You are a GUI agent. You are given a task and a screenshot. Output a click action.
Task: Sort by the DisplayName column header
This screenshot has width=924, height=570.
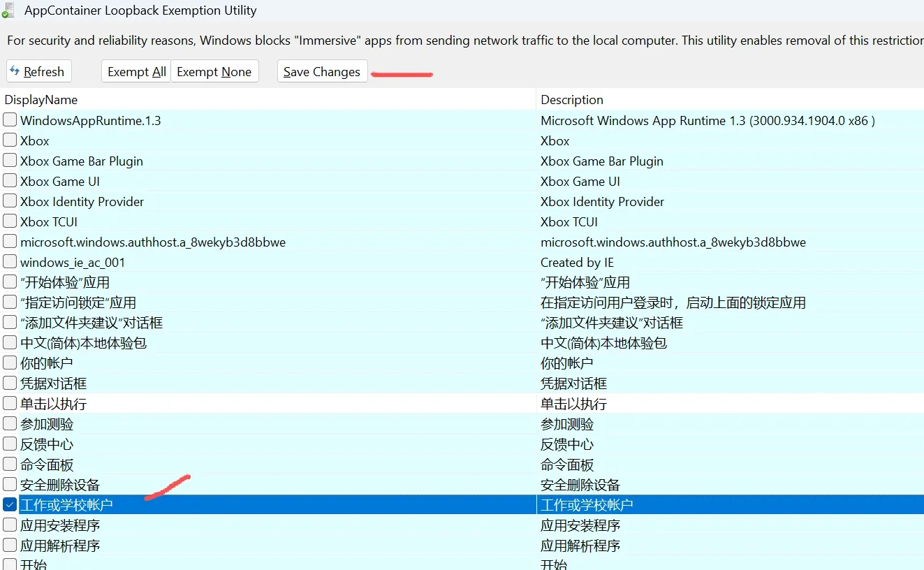tap(41, 100)
